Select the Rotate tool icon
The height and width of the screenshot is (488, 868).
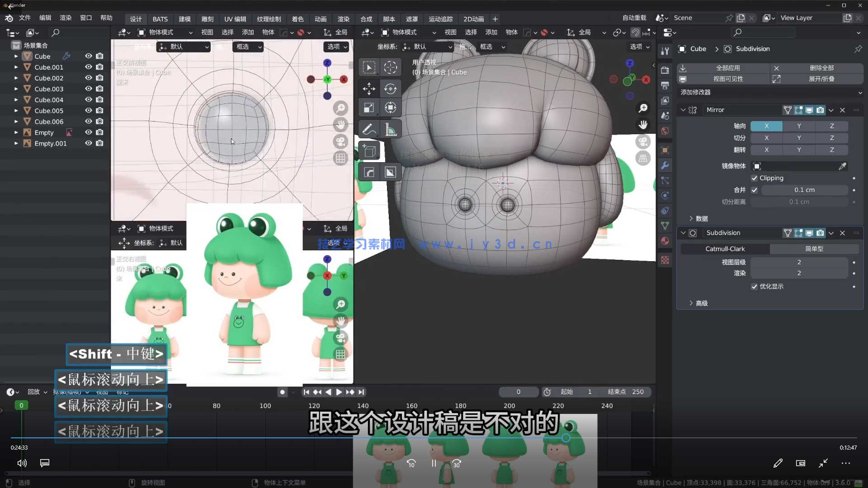(x=391, y=89)
